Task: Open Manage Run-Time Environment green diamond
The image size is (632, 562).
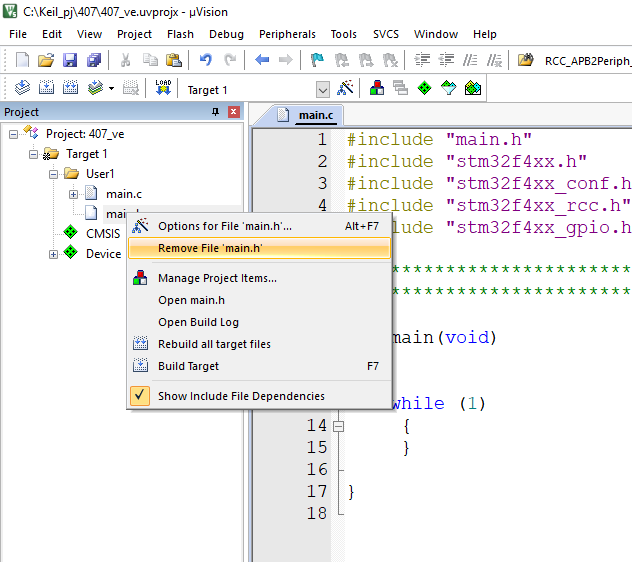Action: point(424,87)
